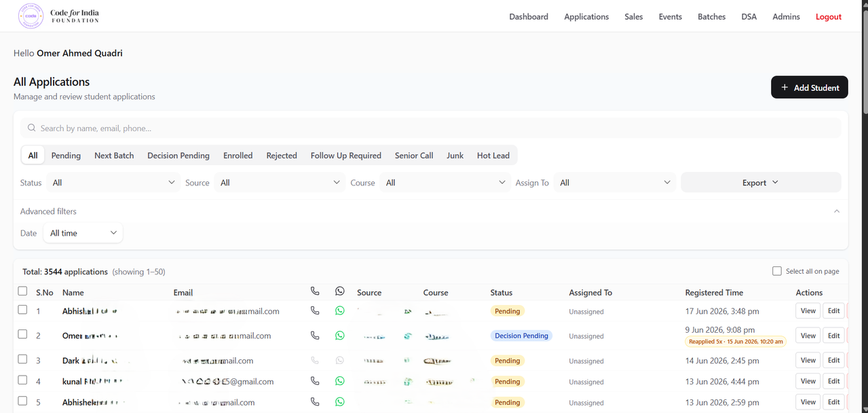This screenshot has width=868, height=413.
Task: Open the Export dropdown menu
Action: [x=761, y=183]
